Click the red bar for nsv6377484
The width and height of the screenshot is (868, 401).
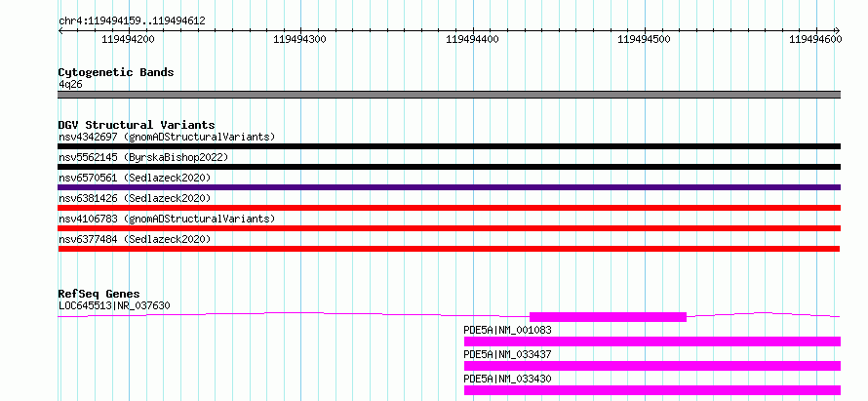[x=449, y=249]
